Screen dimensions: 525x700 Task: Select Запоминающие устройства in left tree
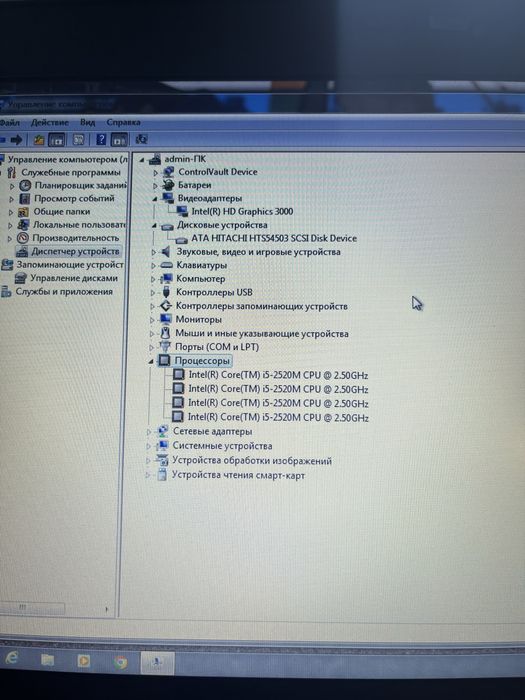(70, 265)
